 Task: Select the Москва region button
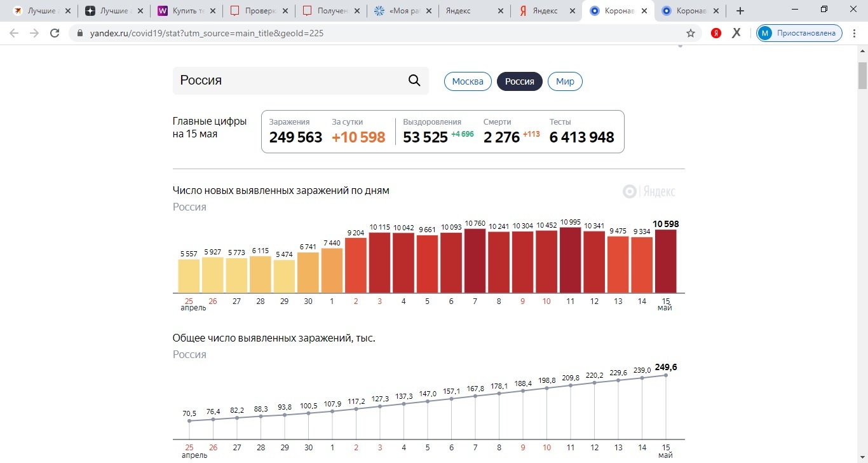pos(468,81)
